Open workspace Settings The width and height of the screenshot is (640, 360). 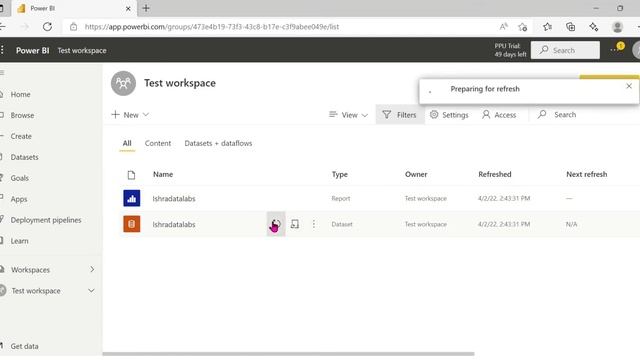pyautogui.click(x=449, y=115)
